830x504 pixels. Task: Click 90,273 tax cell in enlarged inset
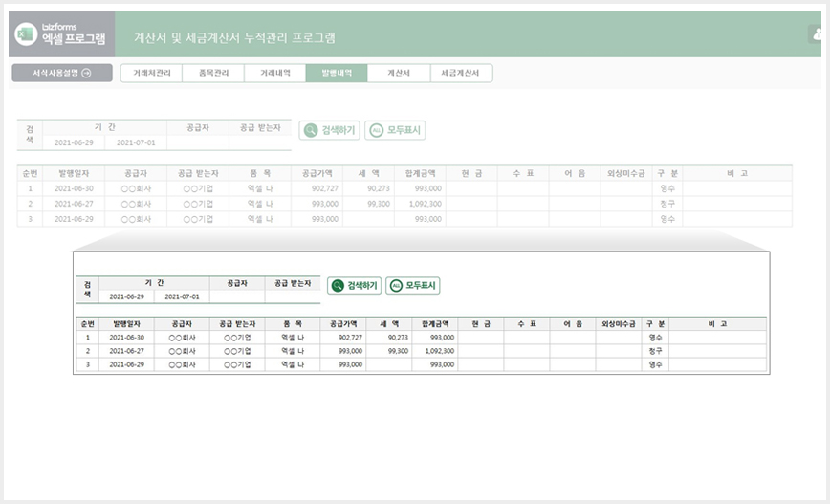(389, 338)
